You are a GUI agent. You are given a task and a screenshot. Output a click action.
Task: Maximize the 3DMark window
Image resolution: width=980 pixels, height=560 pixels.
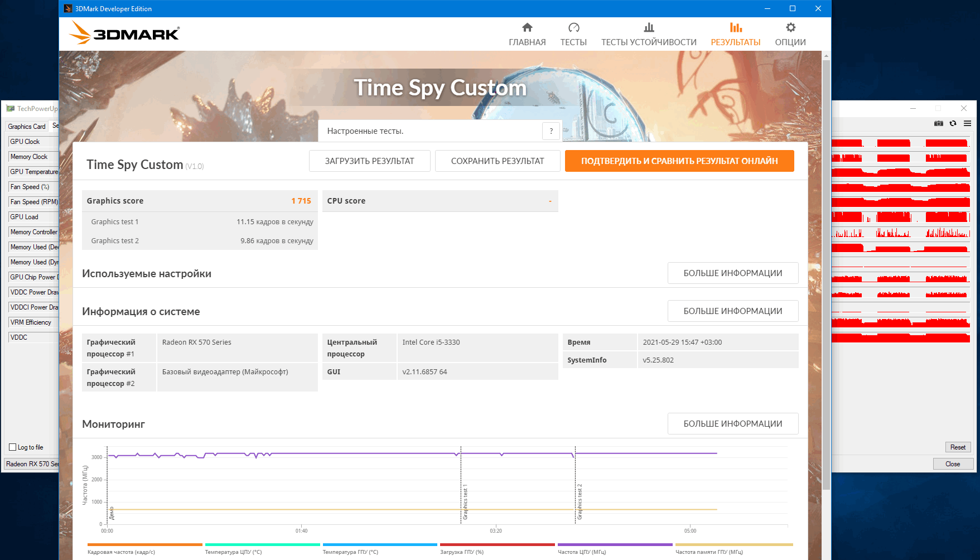coord(793,8)
